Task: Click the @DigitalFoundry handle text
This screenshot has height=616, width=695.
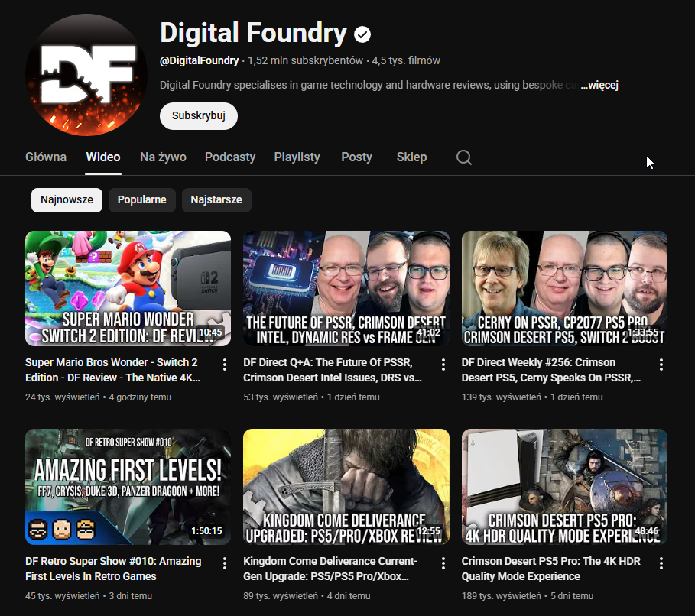Action: (x=199, y=60)
